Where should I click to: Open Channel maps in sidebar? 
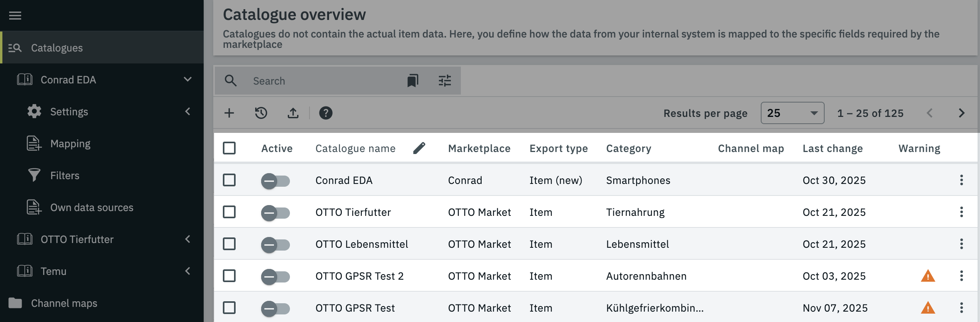tap(102, 303)
